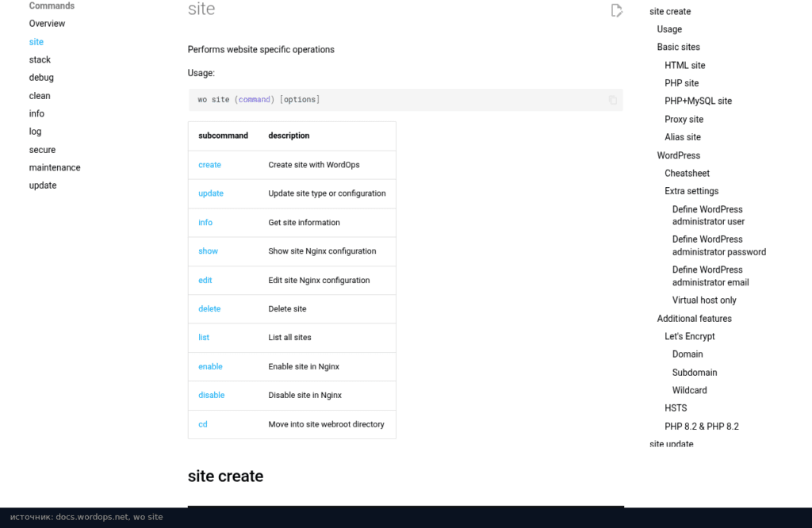Select site in the Commands sidebar
Viewport: 812px width, 528px height.
(x=36, y=42)
